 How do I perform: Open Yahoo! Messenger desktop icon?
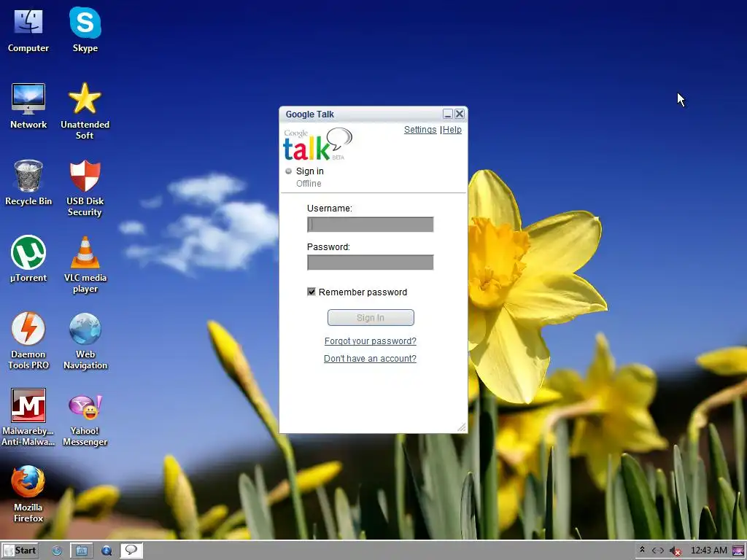85,420
